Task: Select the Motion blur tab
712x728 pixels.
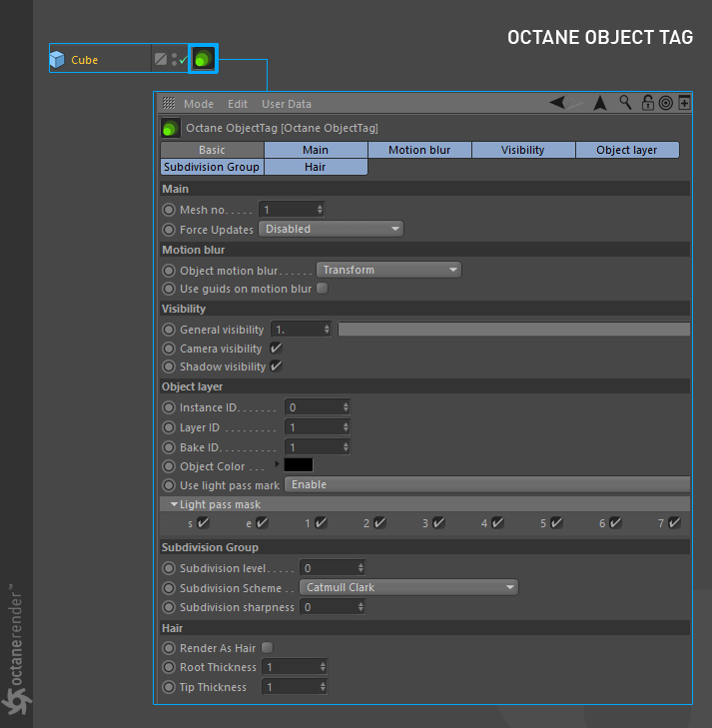Action: [x=419, y=150]
